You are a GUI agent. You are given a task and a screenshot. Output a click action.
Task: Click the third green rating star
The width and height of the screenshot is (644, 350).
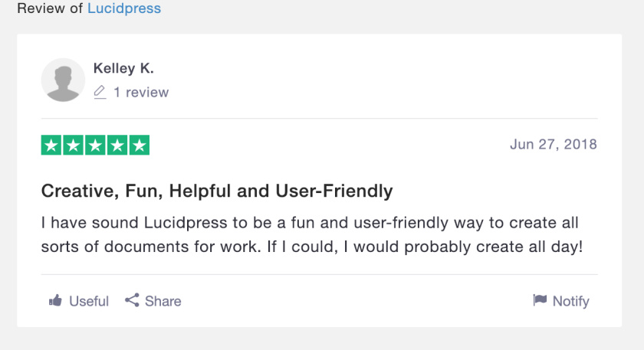click(x=95, y=145)
